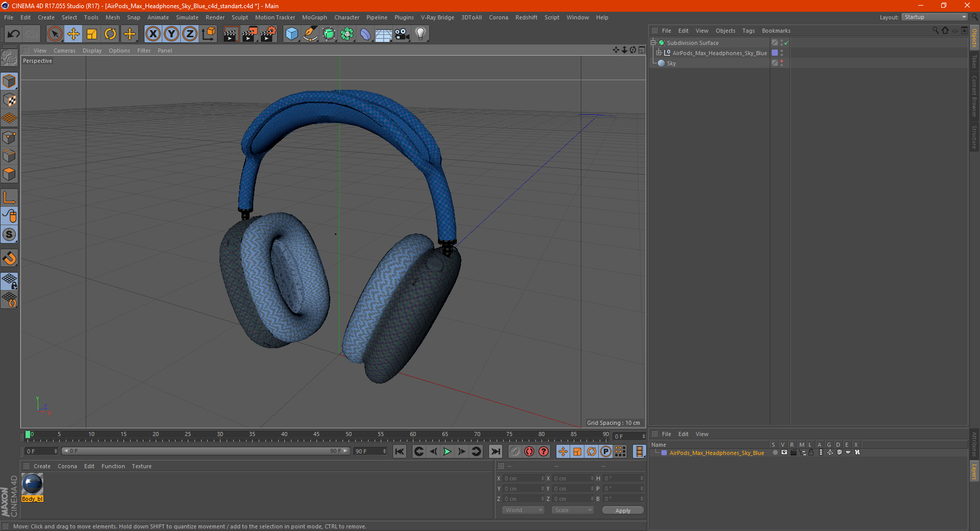
Task: Toggle Z axis lock
Action: coord(190,34)
